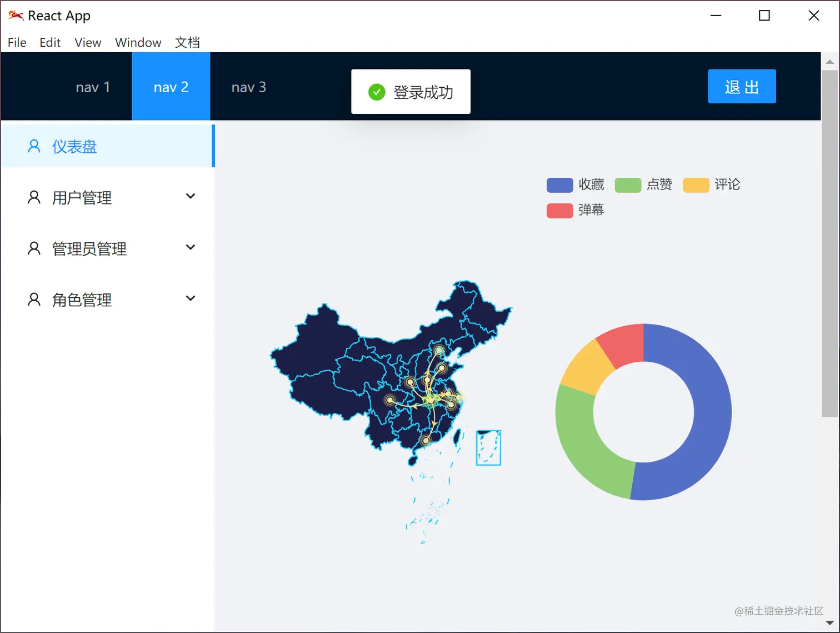Click the React App logo icon

[16, 16]
